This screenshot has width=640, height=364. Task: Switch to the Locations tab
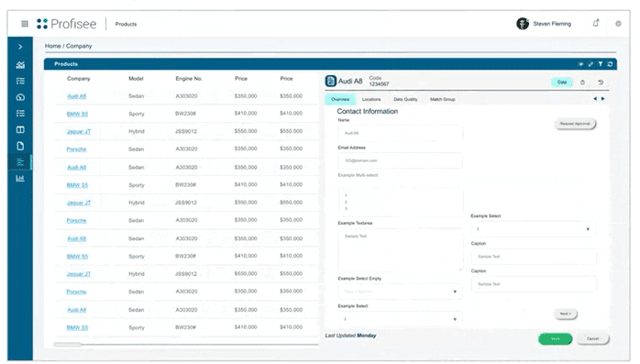(371, 99)
